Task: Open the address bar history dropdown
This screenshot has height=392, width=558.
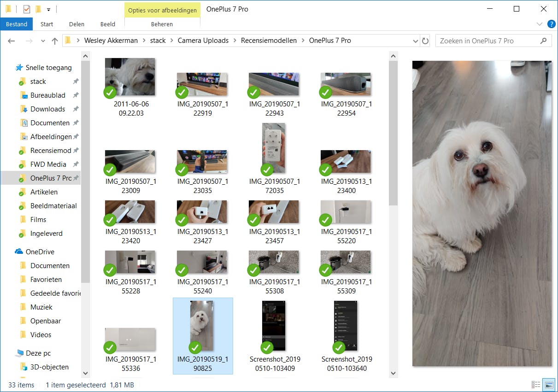Action: click(x=415, y=41)
